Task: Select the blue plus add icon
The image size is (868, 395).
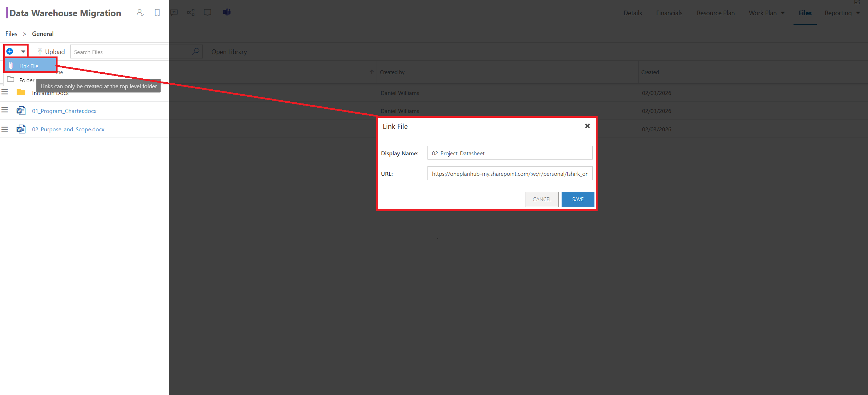Action: coord(10,51)
